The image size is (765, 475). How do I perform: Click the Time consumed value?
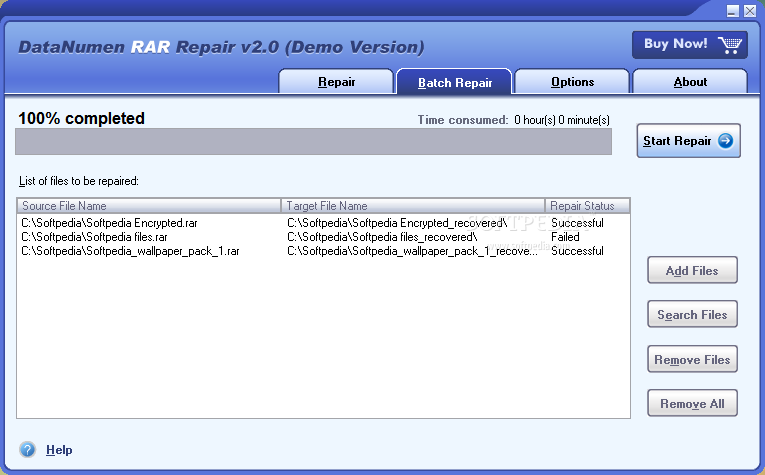pos(562,120)
